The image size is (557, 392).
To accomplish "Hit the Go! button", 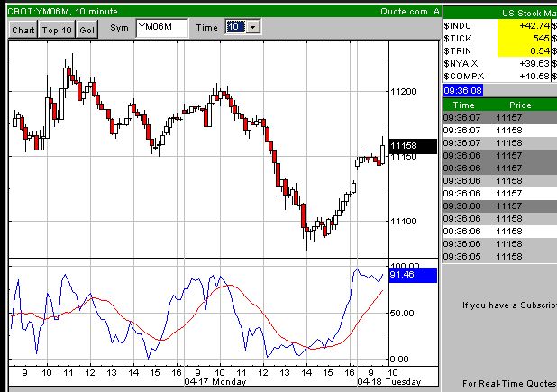I will pos(87,30).
